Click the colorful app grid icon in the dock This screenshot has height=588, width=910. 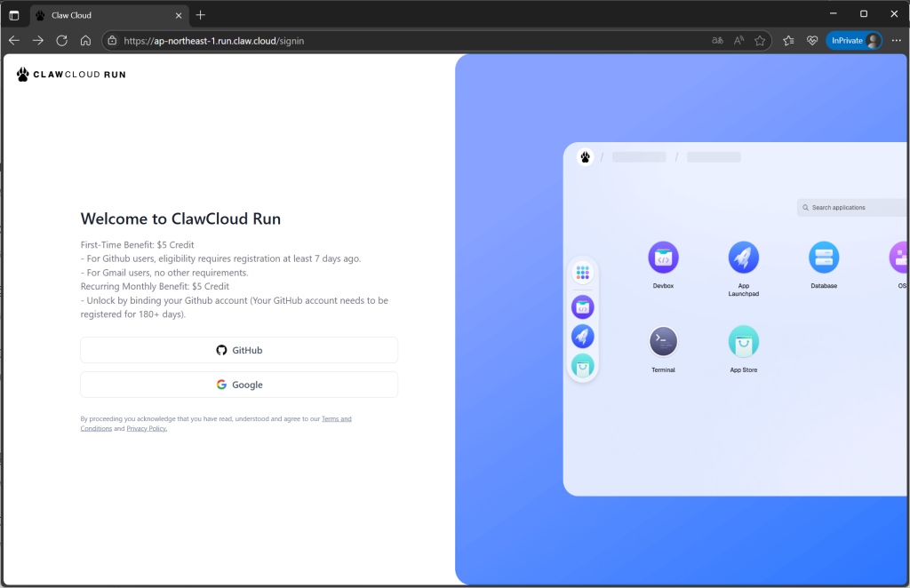[583, 273]
